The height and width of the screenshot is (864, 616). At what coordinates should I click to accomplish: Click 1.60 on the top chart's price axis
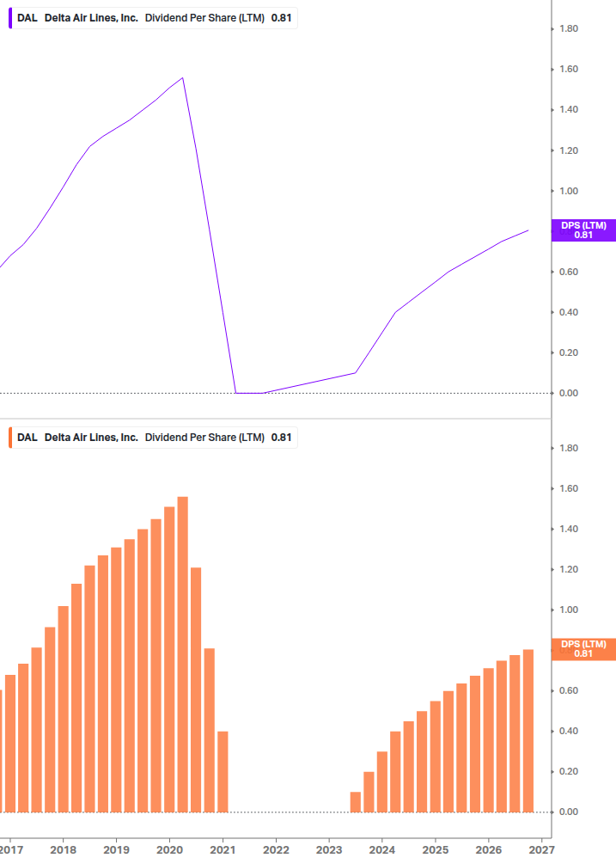click(569, 69)
